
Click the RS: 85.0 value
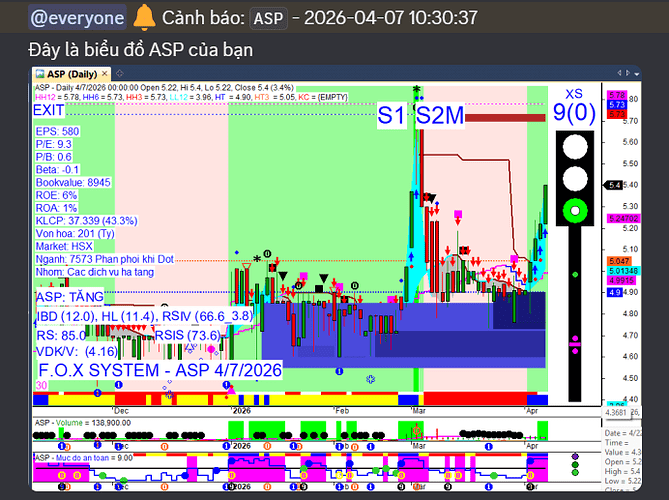[61, 335]
